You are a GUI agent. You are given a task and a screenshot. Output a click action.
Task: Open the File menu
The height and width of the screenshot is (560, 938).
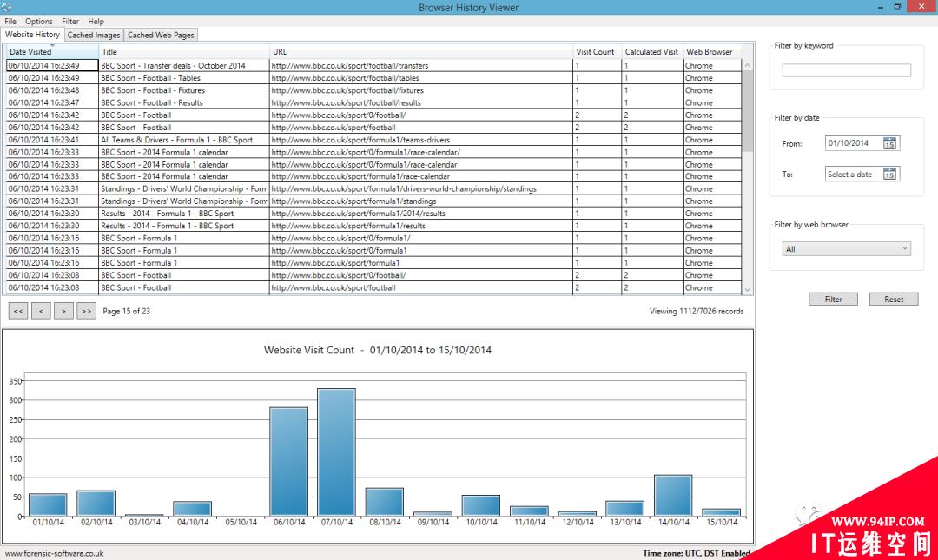(x=10, y=21)
